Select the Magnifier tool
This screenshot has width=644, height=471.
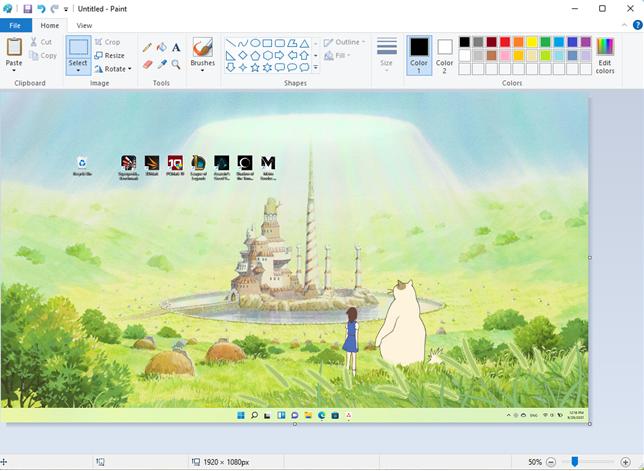(x=176, y=64)
